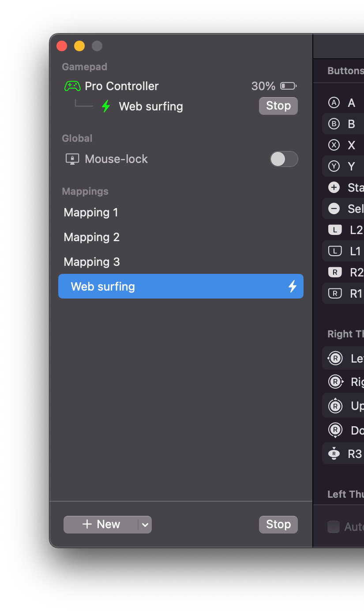Click the A button icon

(334, 103)
